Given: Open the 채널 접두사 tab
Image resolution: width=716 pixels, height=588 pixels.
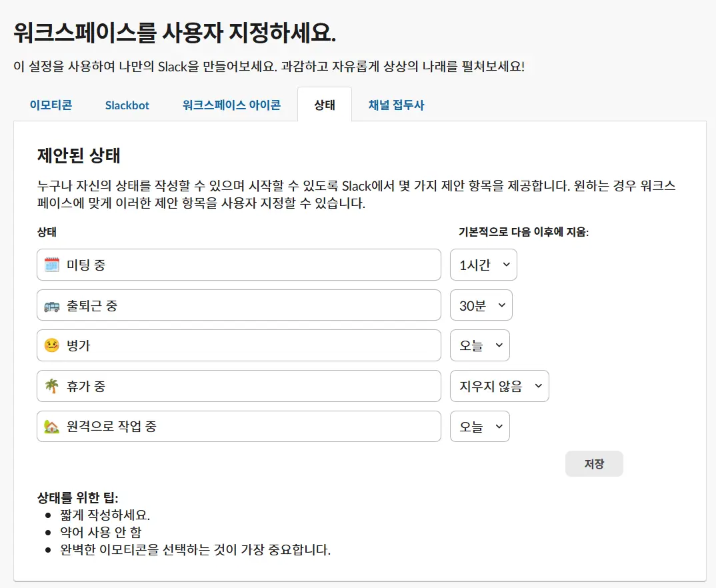Looking at the screenshot, I should tap(397, 105).
